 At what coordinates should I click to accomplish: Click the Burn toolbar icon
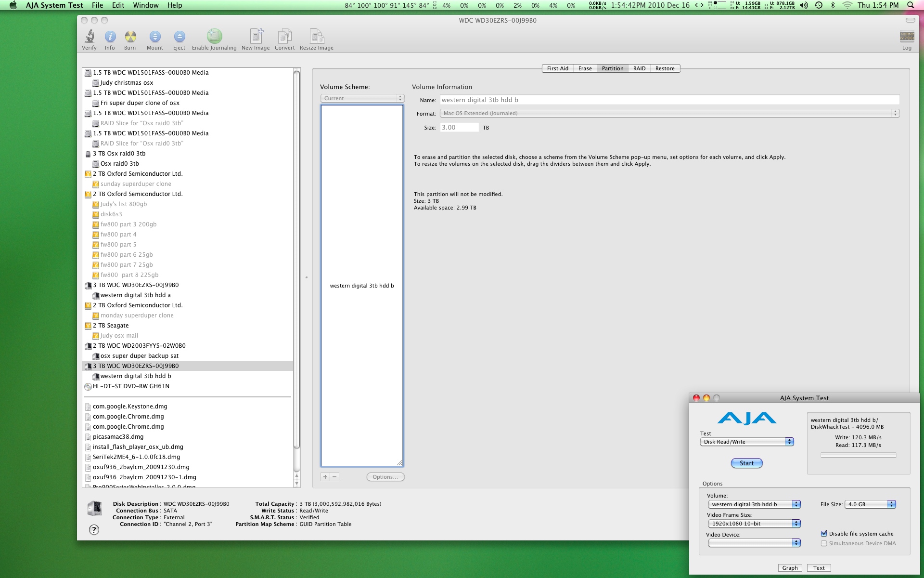(x=130, y=36)
